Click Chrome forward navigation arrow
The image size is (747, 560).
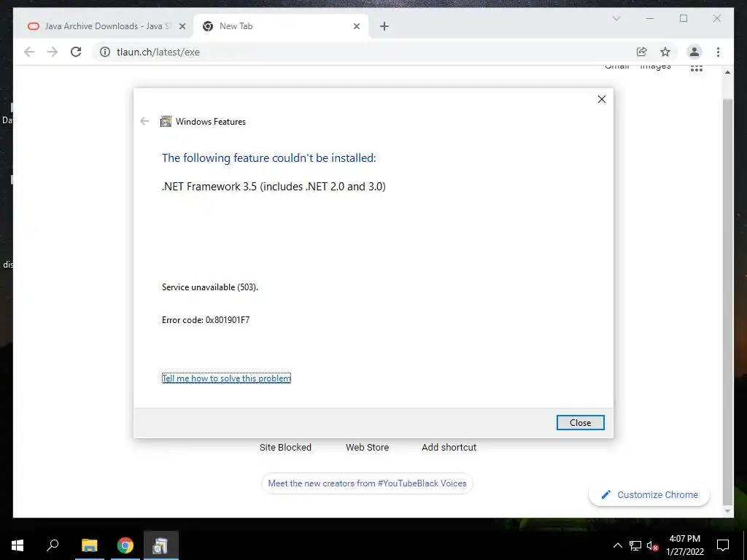pyautogui.click(x=53, y=52)
